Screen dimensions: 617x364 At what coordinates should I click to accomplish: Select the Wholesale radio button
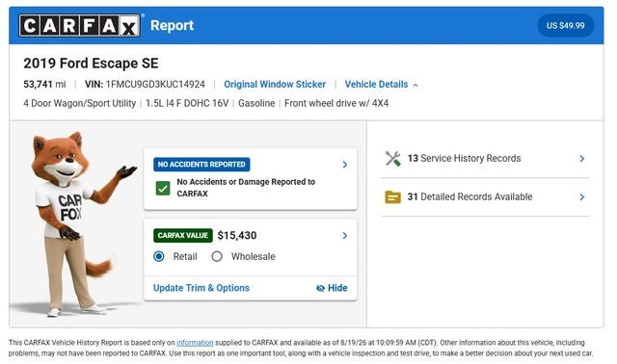coord(217,257)
